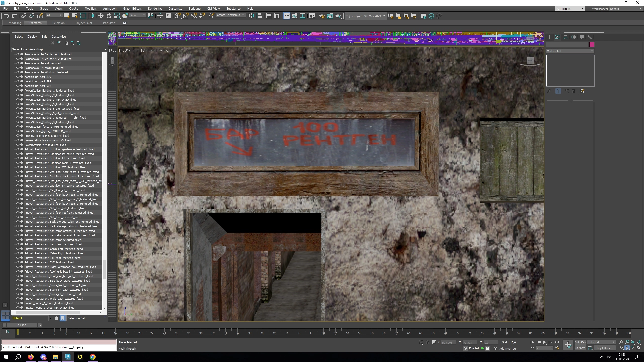
Task: Click the Select by Name icon
Action: click(x=75, y=16)
